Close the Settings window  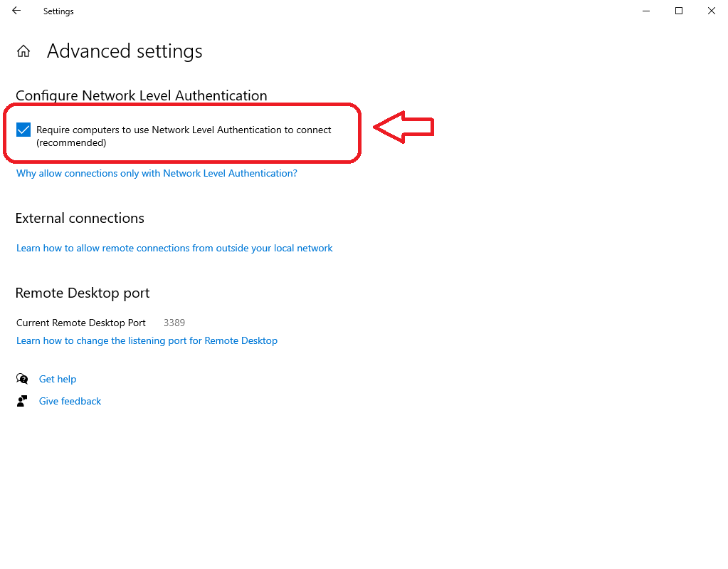(711, 11)
